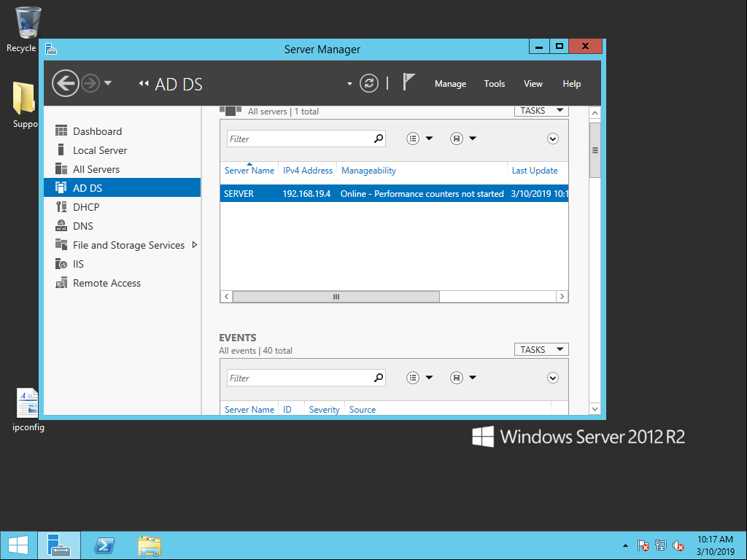
Task: Open File Explorer from the taskbar
Action: pyautogui.click(x=150, y=545)
